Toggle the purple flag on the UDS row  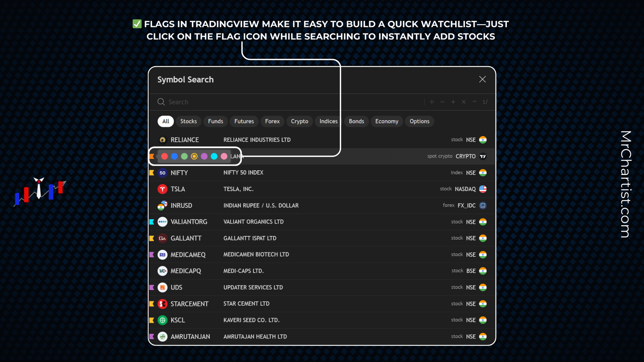[152, 288]
